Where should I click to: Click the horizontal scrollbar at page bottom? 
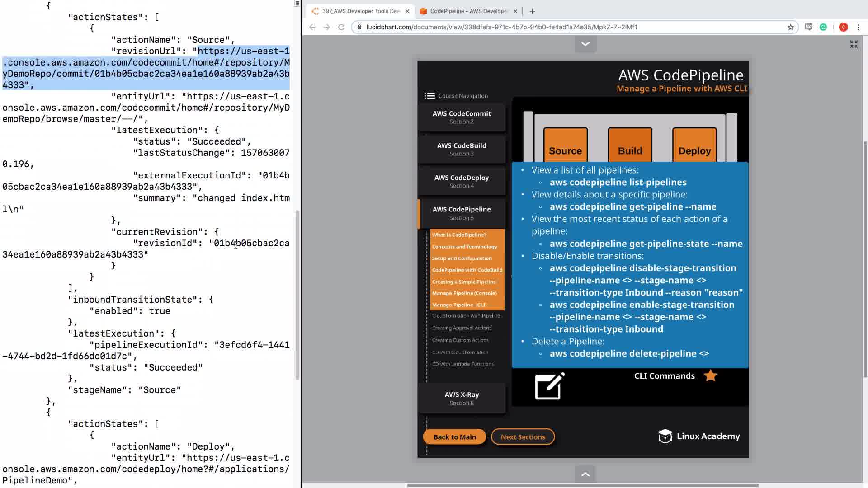[582, 485]
